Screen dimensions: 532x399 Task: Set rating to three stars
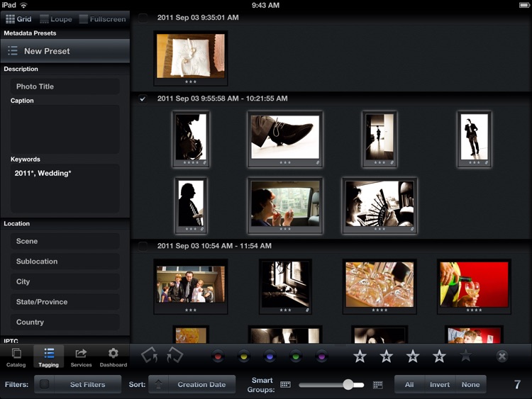(x=413, y=356)
